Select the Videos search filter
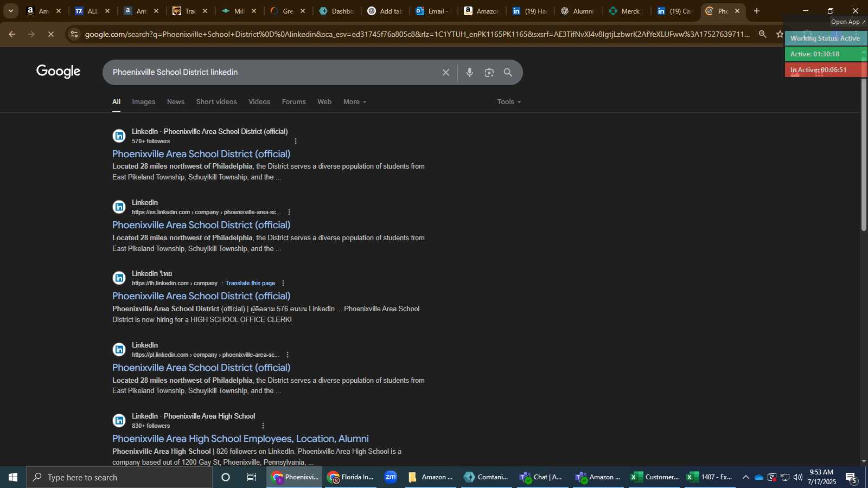The image size is (868, 488). (x=259, y=102)
